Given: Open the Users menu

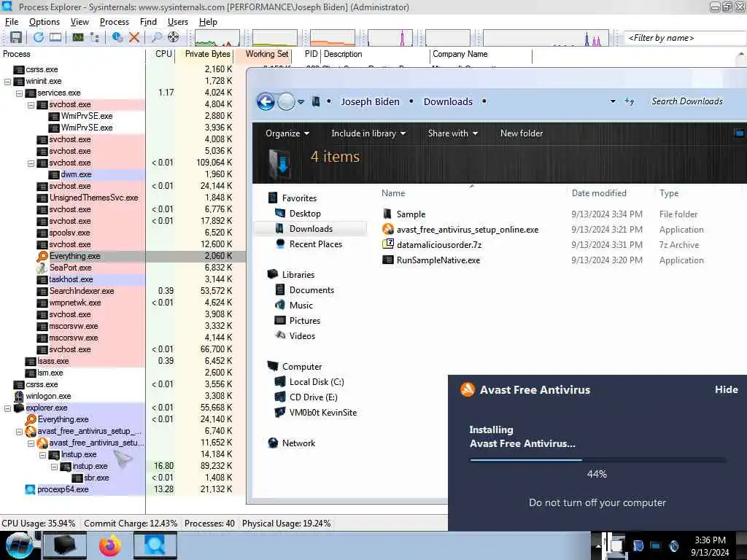Looking at the screenshot, I should [178, 22].
